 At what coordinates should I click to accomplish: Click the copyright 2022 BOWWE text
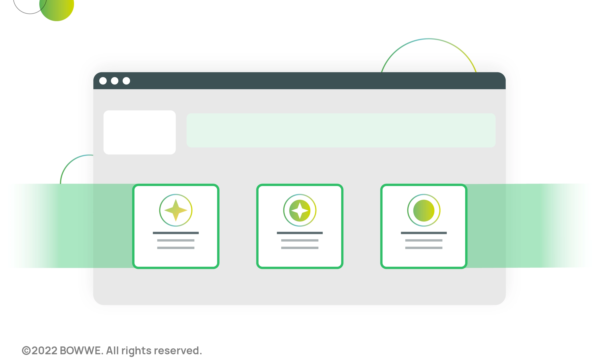pos(112,351)
